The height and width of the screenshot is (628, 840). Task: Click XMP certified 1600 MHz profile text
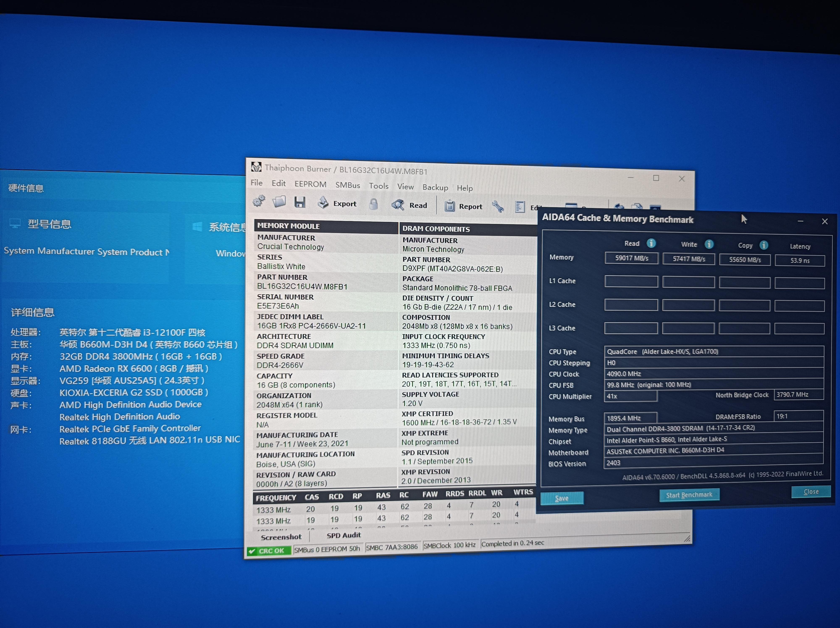coord(459,422)
